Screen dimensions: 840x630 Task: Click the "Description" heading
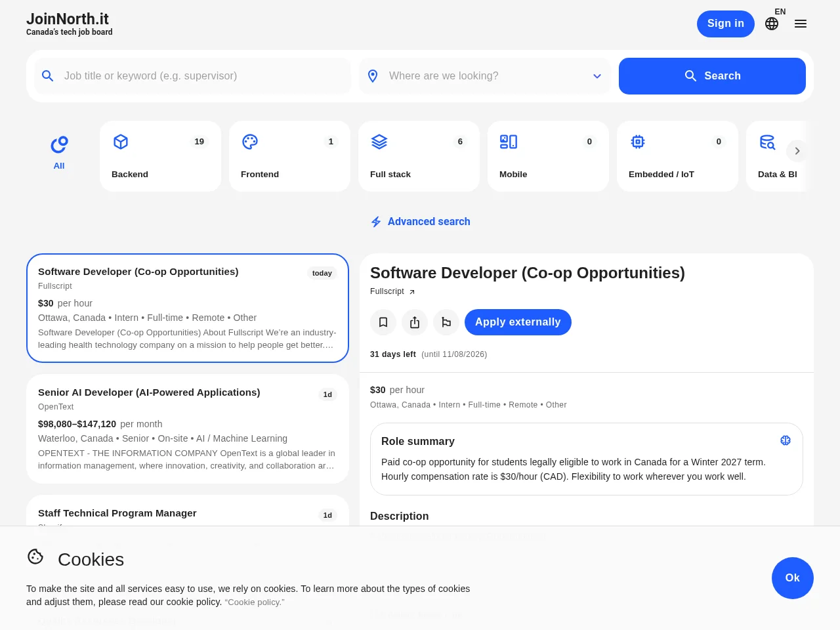[400, 516]
